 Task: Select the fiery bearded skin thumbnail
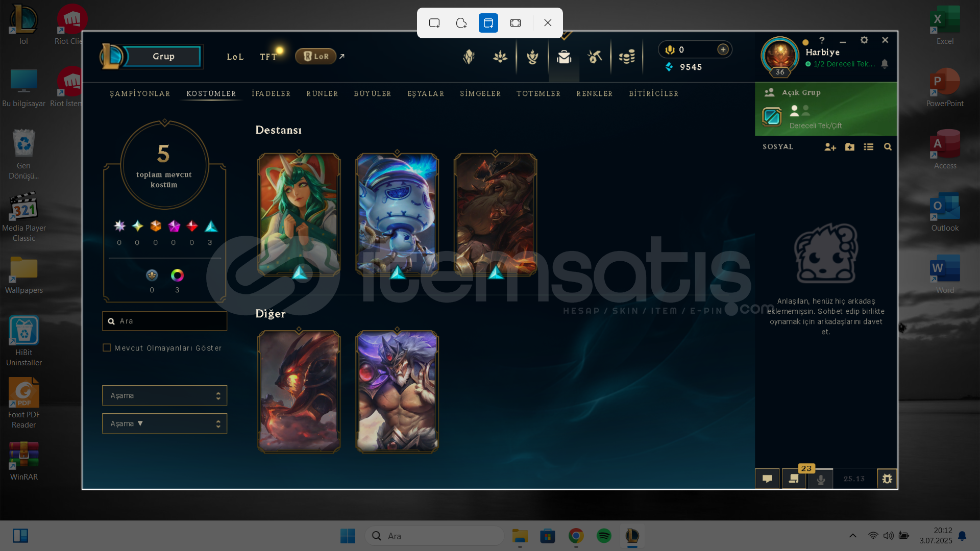[x=495, y=214]
